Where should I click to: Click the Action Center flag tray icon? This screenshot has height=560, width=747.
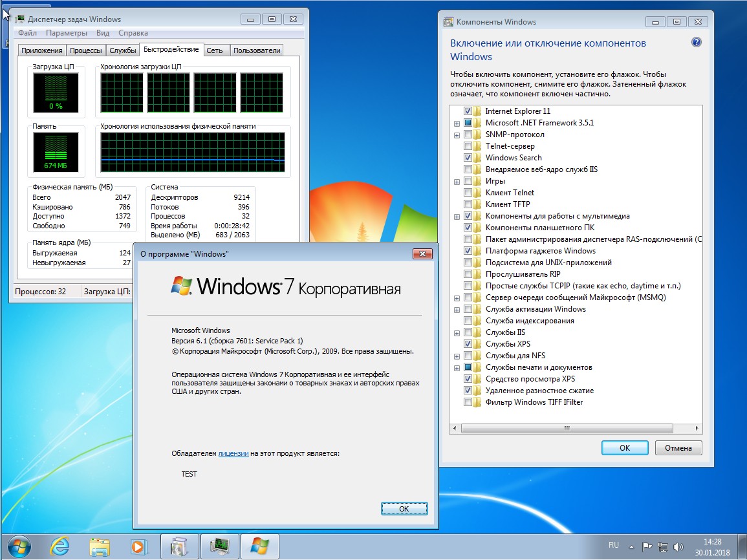[647, 546]
